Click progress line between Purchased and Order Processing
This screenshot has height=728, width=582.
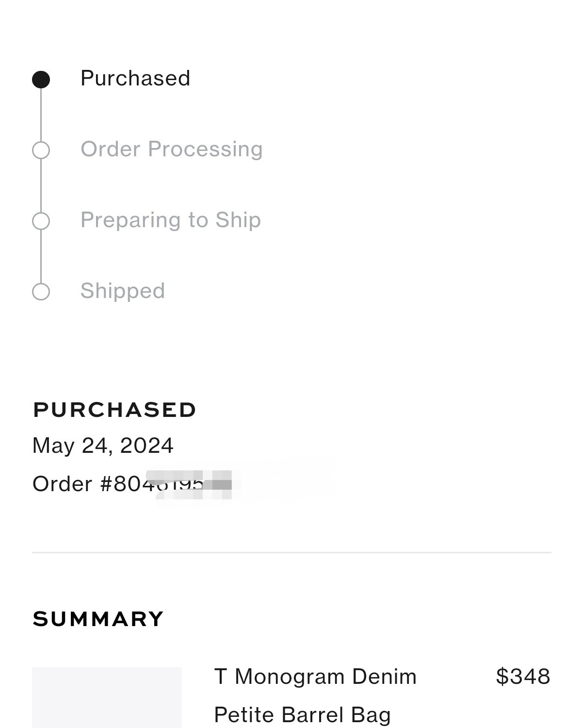click(41, 115)
